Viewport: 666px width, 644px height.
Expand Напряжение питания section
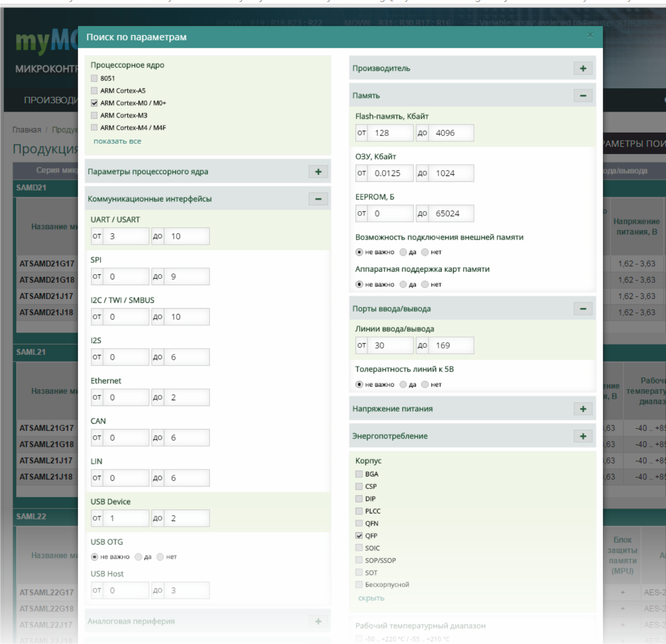click(583, 409)
